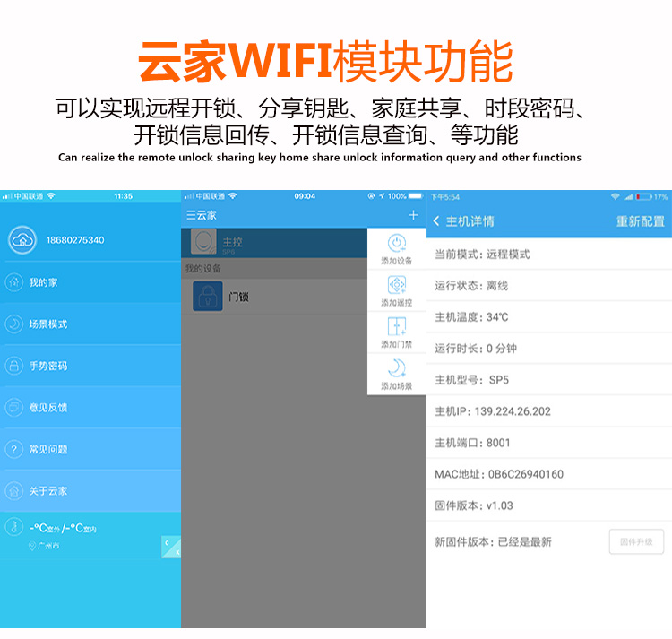Click the location pin icon beside 广州市
The image size is (672, 639).
tap(31, 546)
